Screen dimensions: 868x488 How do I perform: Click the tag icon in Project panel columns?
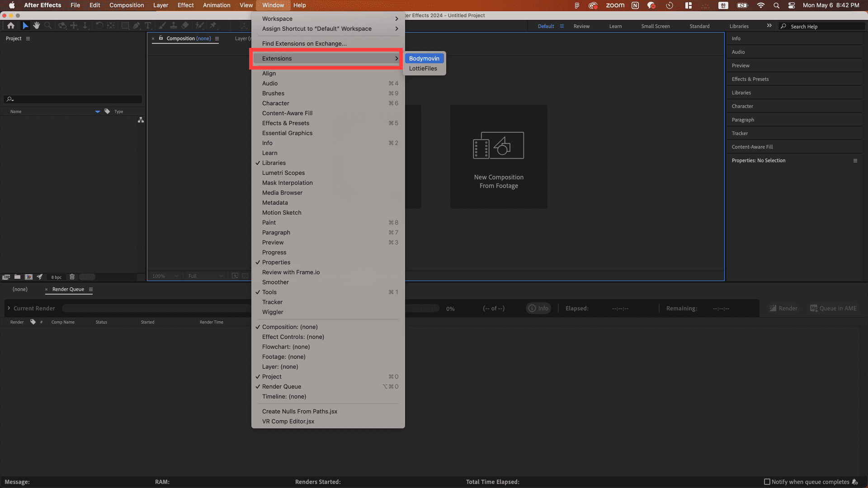107,111
